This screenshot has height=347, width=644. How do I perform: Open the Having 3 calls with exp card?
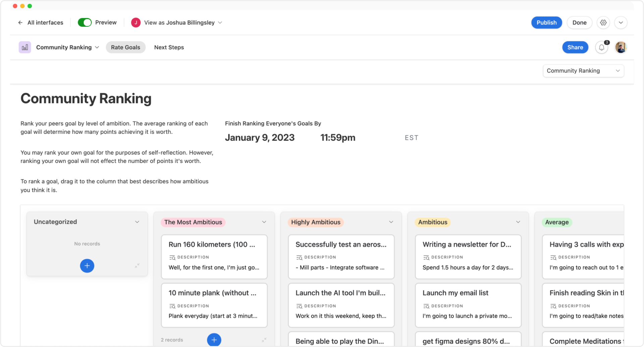(x=583, y=257)
